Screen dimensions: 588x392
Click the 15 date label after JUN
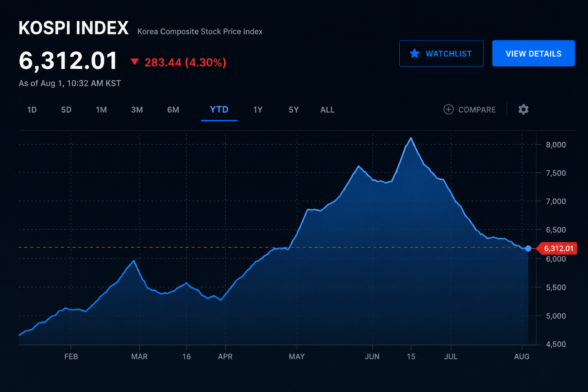pyautogui.click(x=411, y=357)
